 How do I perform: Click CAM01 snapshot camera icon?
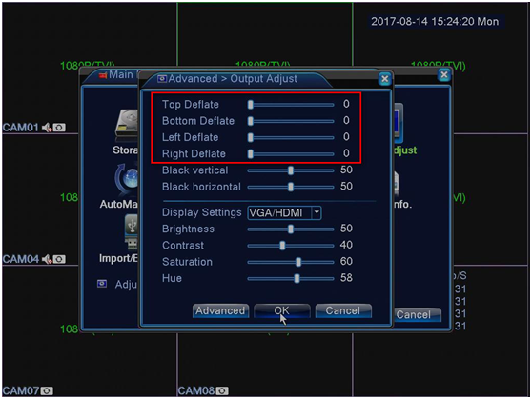[x=59, y=128]
